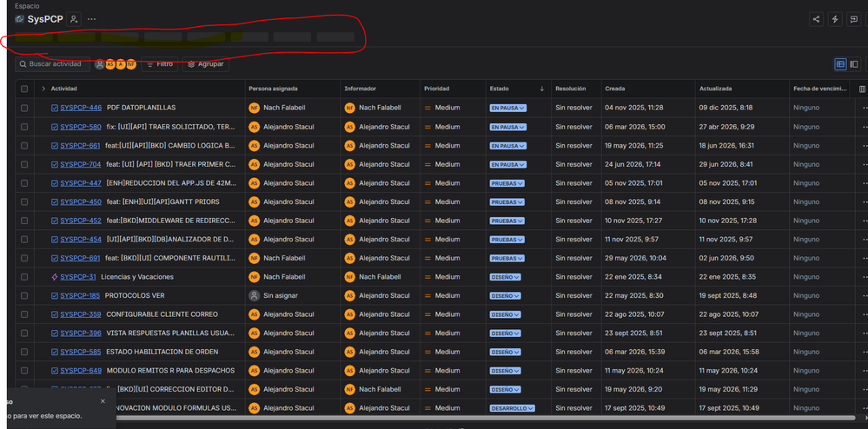Filter by the NF assignee avatar

click(x=130, y=64)
